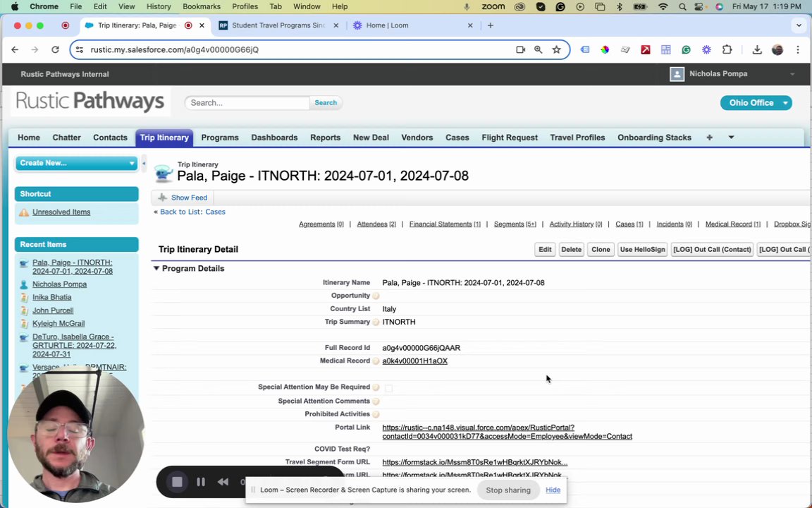Viewport: 812px width, 508px height.
Task: Click the Chrome profile avatar
Action: 777,50
